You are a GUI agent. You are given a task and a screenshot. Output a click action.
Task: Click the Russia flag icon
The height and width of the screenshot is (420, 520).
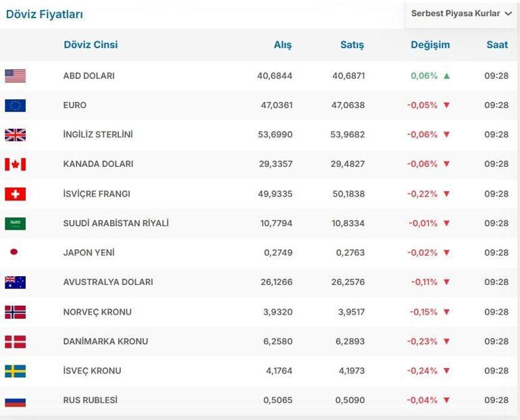point(16,401)
